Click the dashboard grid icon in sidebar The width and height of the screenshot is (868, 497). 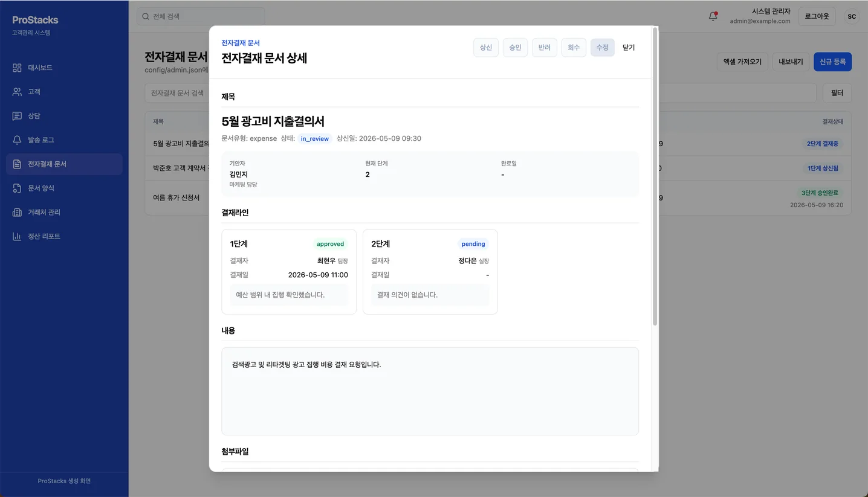17,68
